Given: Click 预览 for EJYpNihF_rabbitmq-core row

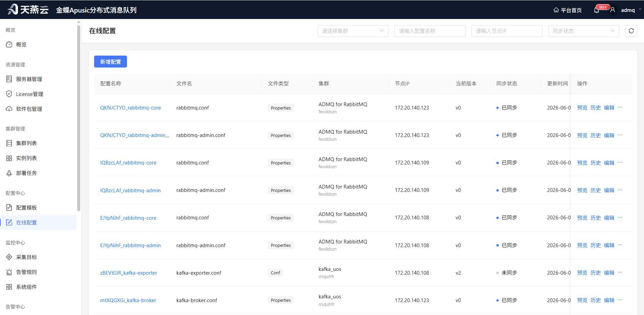Looking at the screenshot, I should [582, 218].
